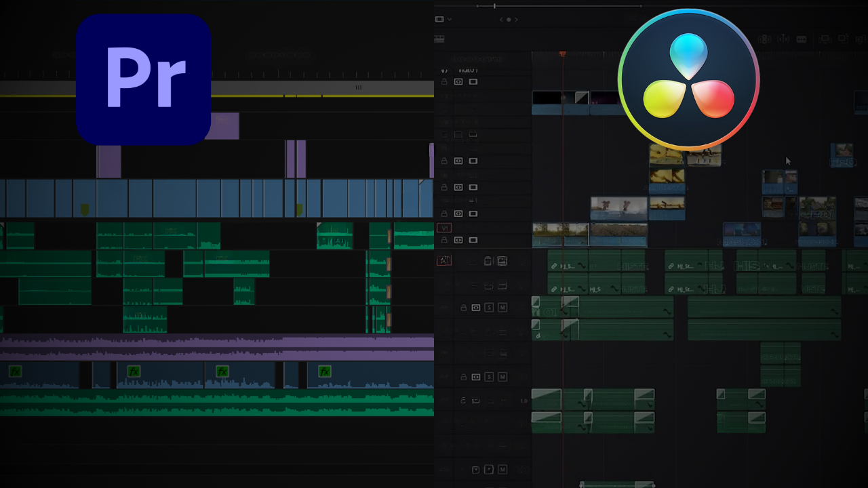Click the left fade handle of clip labeled O1
Viewport: 868px width, 488px height.
[x=536, y=302]
